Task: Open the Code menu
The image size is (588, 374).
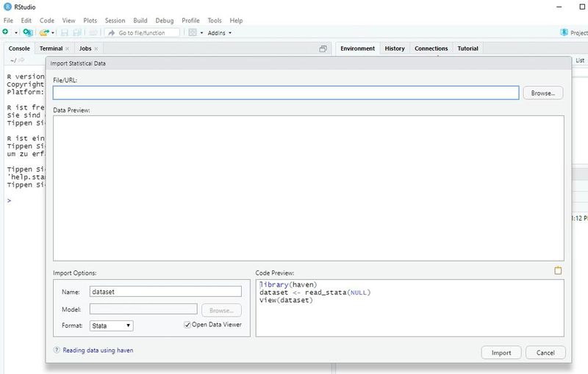Action: coord(47,21)
